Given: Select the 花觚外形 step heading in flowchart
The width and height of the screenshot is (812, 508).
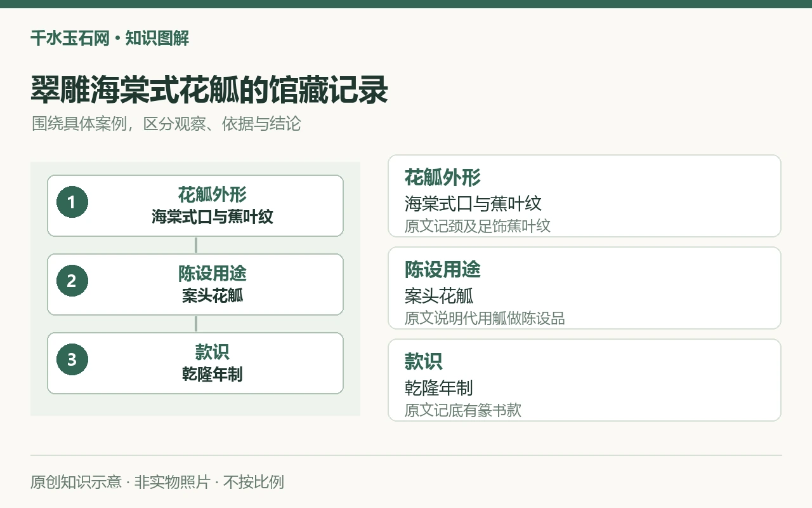Looking at the screenshot, I should point(212,194).
